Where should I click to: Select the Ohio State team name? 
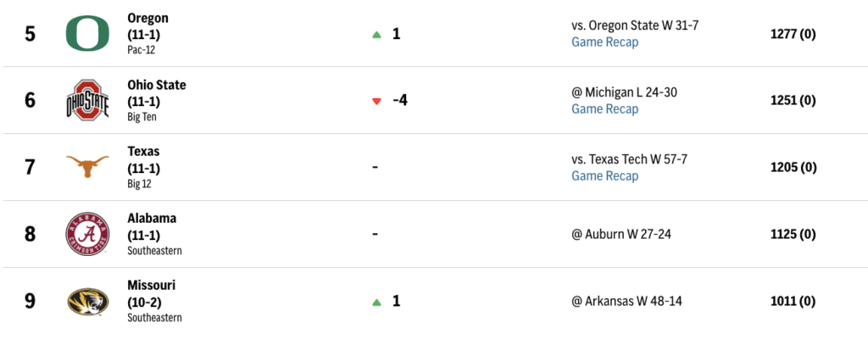pyautogui.click(x=157, y=85)
